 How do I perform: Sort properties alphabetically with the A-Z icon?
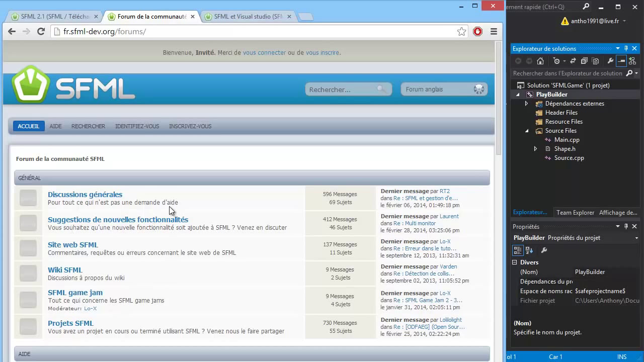[x=529, y=250]
